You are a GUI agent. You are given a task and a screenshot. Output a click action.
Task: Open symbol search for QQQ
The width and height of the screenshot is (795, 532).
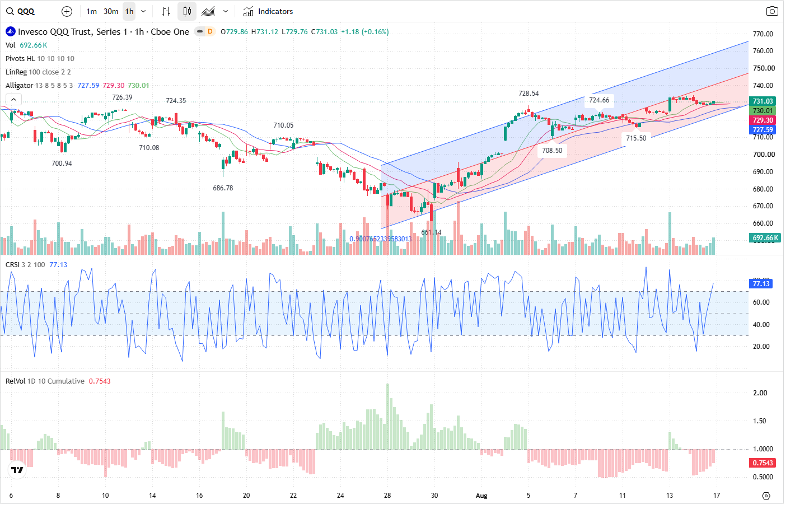[x=21, y=11]
